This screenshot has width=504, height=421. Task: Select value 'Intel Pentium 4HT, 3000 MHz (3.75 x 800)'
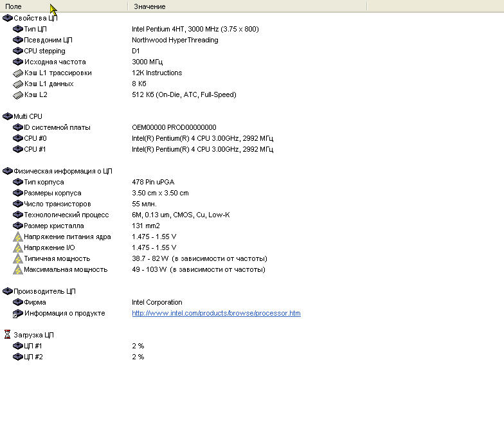point(195,29)
